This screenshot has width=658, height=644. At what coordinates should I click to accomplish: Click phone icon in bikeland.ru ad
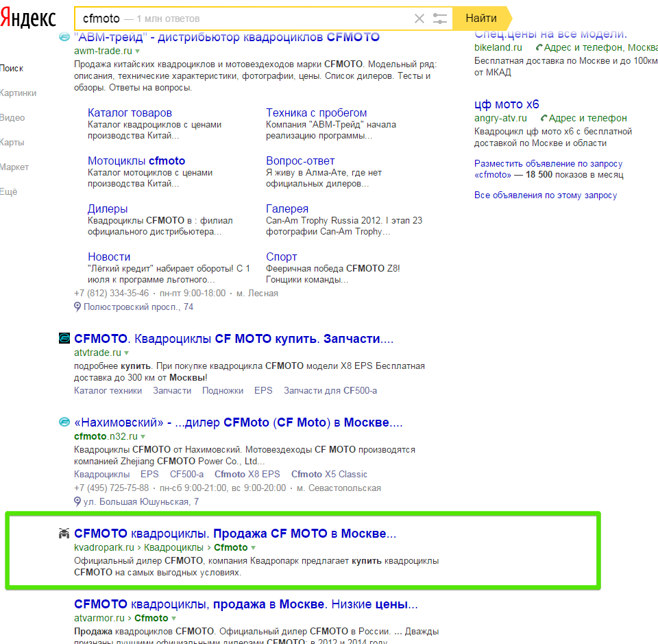pos(539,47)
